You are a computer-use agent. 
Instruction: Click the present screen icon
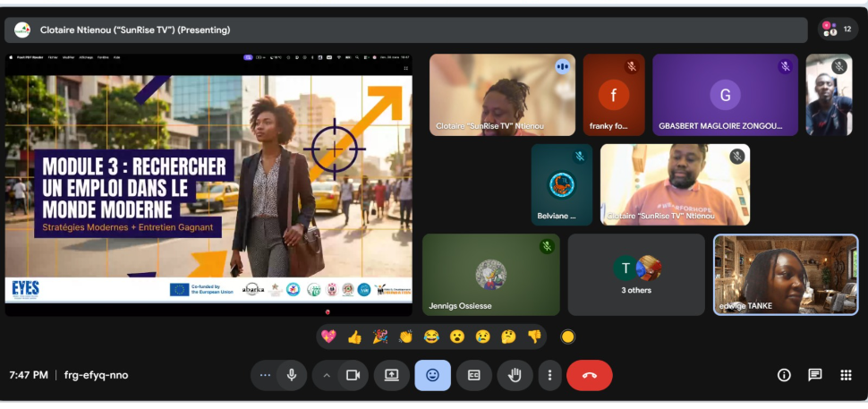pos(391,375)
